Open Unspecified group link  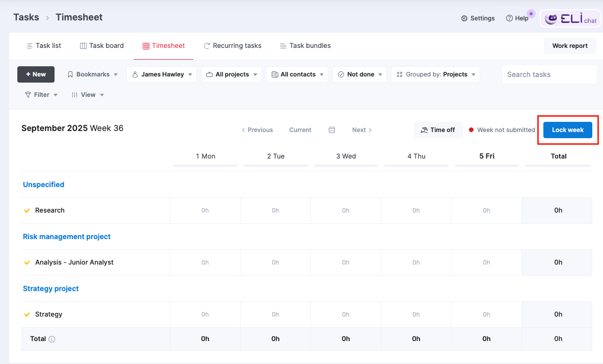pos(43,185)
